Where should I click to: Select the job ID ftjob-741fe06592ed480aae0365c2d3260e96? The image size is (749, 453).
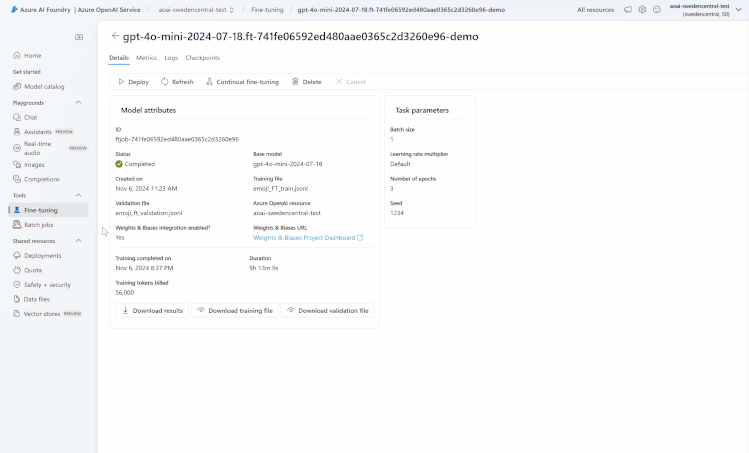pyautogui.click(x=177, y=140)
